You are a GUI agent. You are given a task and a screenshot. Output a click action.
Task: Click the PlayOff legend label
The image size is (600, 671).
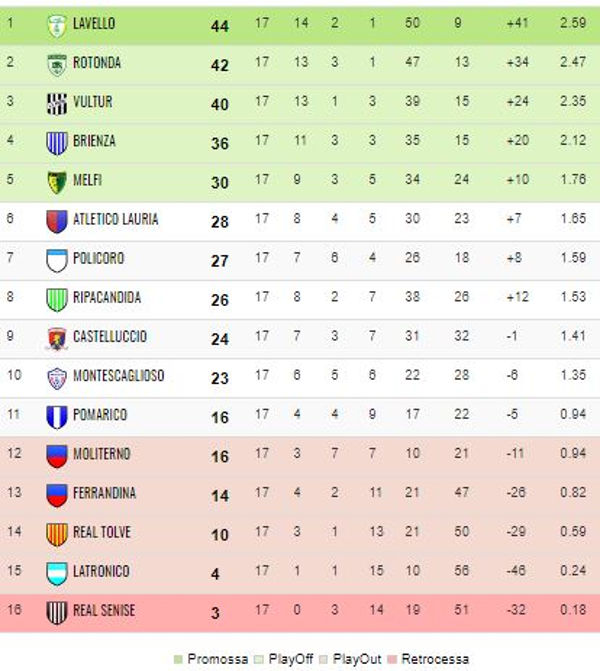(291, 659)
